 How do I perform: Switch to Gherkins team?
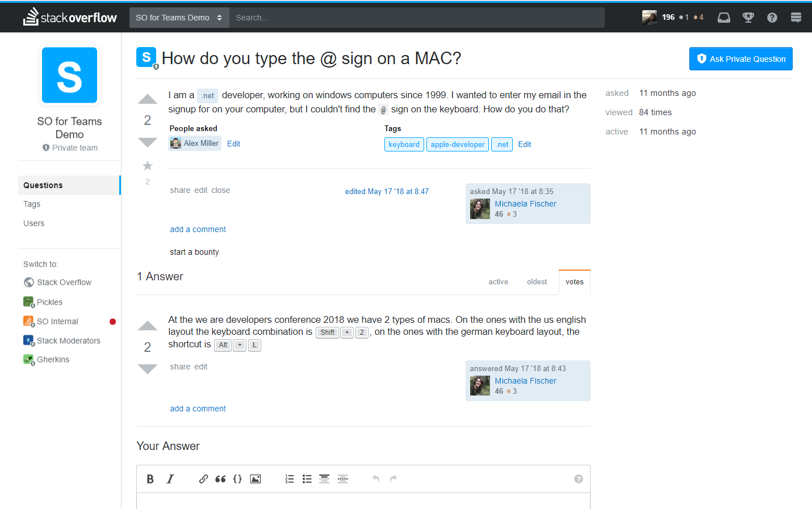(47, 360)
